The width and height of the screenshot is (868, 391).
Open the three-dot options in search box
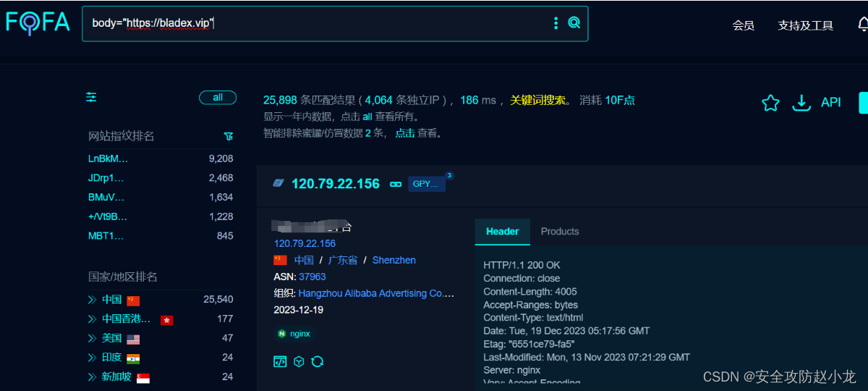[x=556, y=22]
